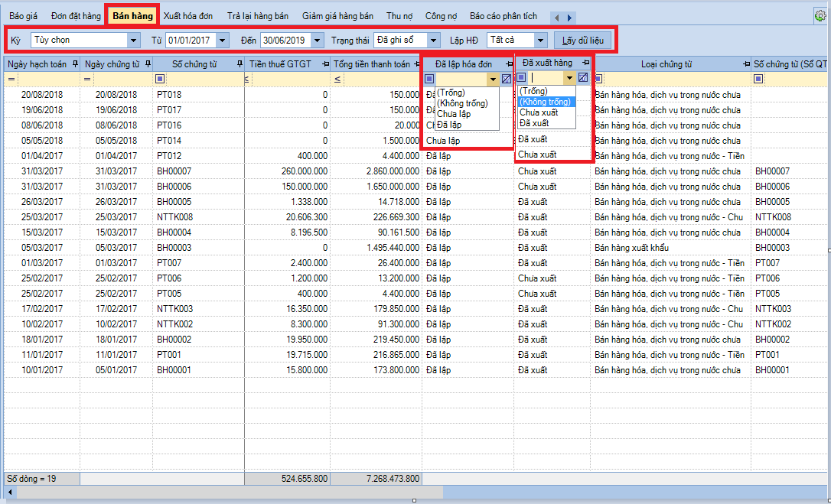Expand the Trạng thái dropdown
This screenshot has height=504, width=831.
click(x=434, y=40)
